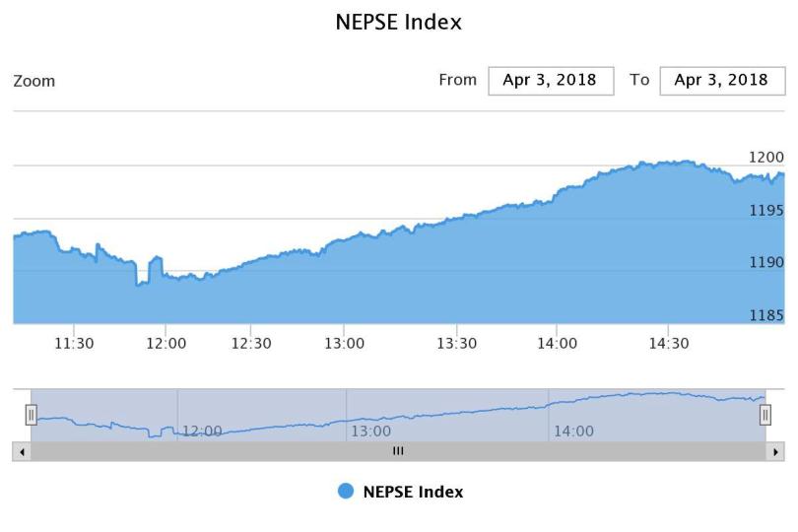Click the blue legend circle marker
The image size is (798, 532).
coord(346,492)
